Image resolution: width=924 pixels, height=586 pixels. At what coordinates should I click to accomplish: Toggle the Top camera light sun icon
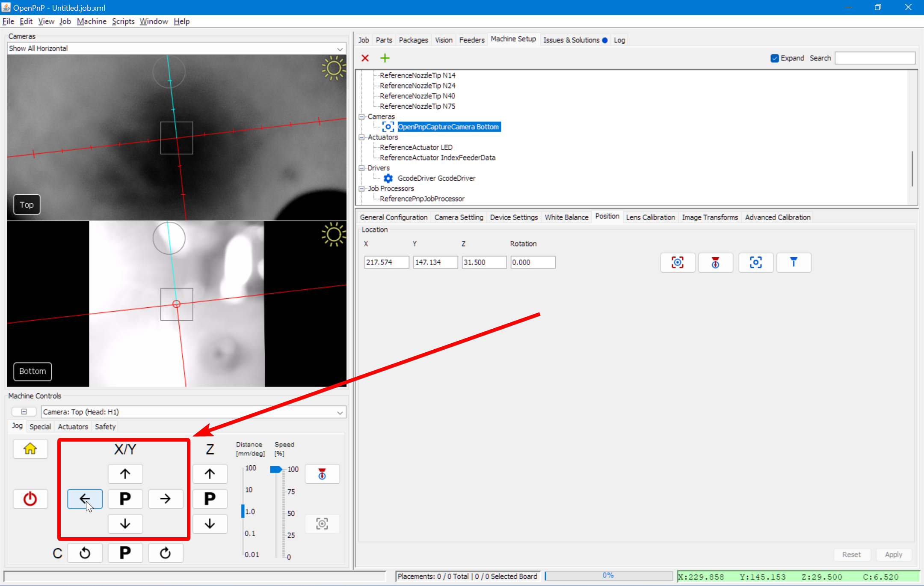click(x=333, y=68)
